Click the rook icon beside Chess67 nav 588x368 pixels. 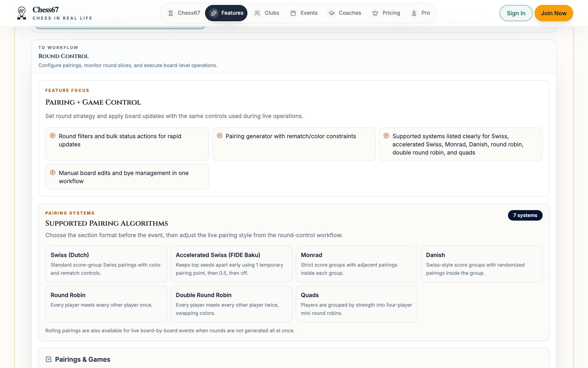[171, 13]
